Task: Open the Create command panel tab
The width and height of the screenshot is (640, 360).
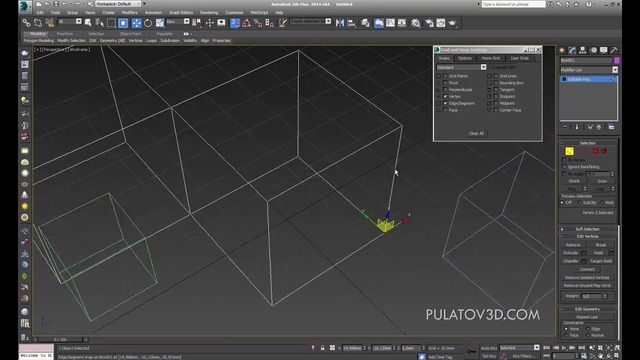Action: point(562,50)
